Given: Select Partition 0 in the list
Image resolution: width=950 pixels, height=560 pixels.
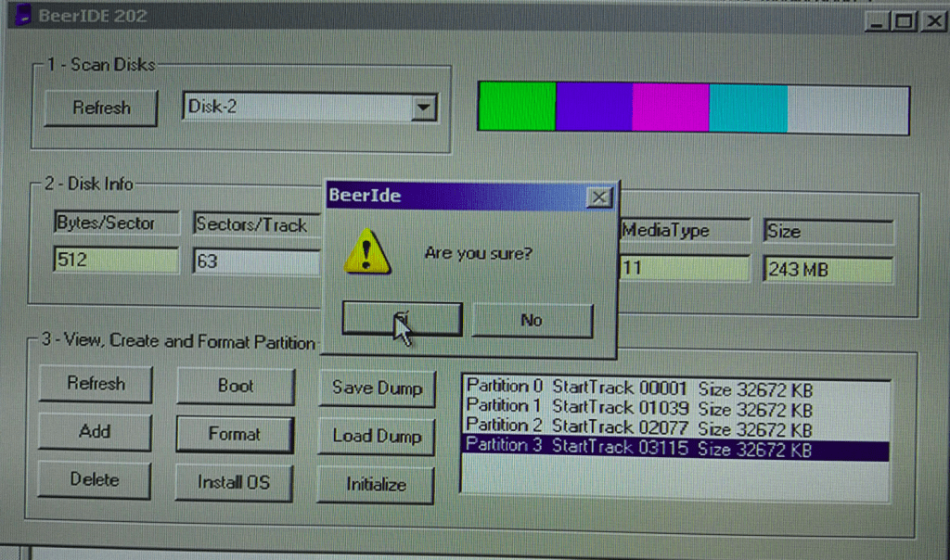Looking at the screenshot, I should pyautogui.click(x=639, y=387).
